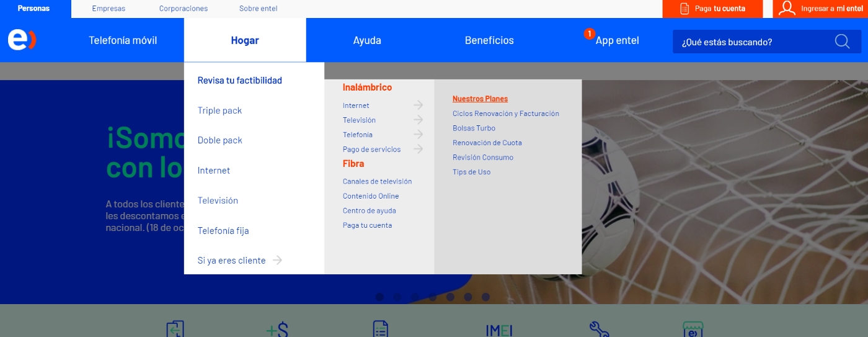The height and width of the screenshot is (337, 868).
Task: Focus the ¿Qué estás buscando? search field
Action: pyautogui.click(x=767, y=42)
